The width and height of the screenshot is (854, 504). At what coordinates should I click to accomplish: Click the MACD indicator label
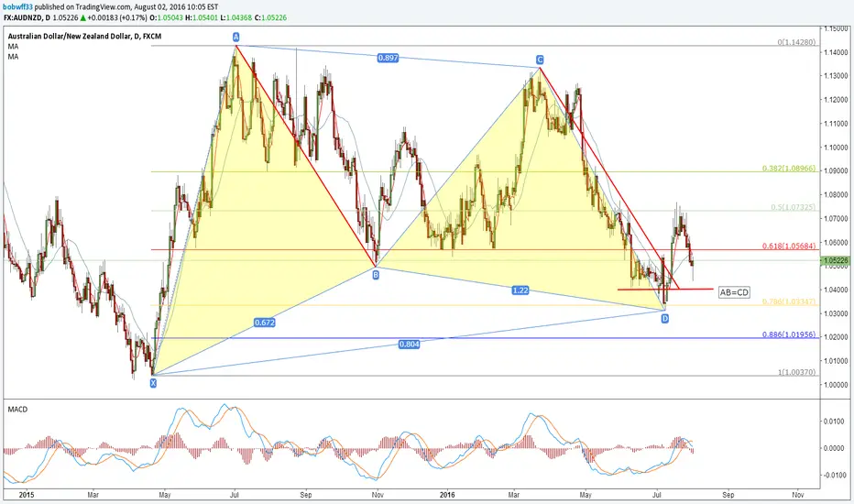17,410
